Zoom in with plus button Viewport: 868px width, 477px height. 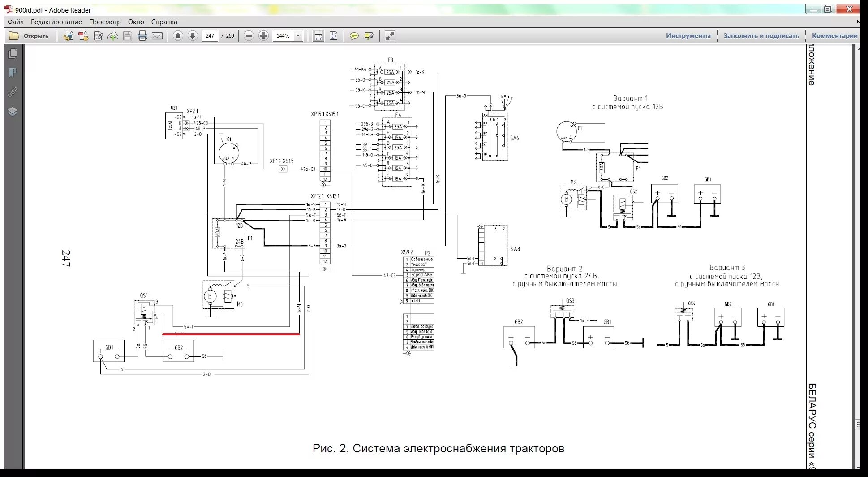(264, 36)
